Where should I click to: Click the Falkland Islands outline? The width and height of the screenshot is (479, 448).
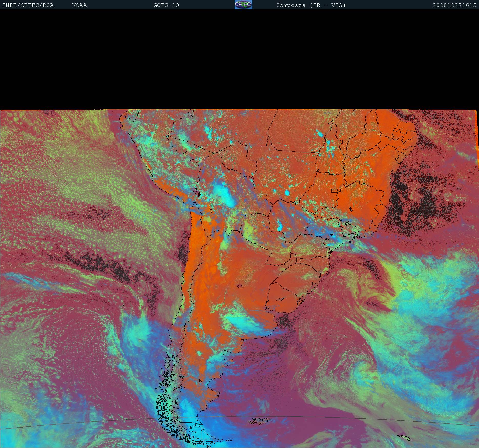(260, 420)
